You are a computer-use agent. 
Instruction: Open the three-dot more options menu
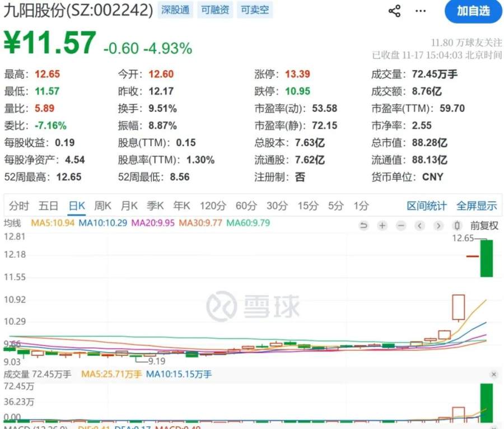point(420,11)
